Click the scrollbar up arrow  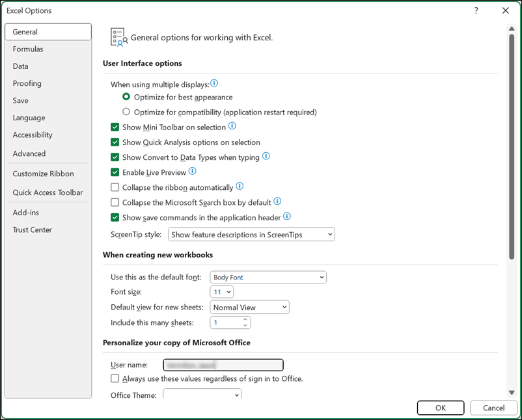(x=512, y=29)
